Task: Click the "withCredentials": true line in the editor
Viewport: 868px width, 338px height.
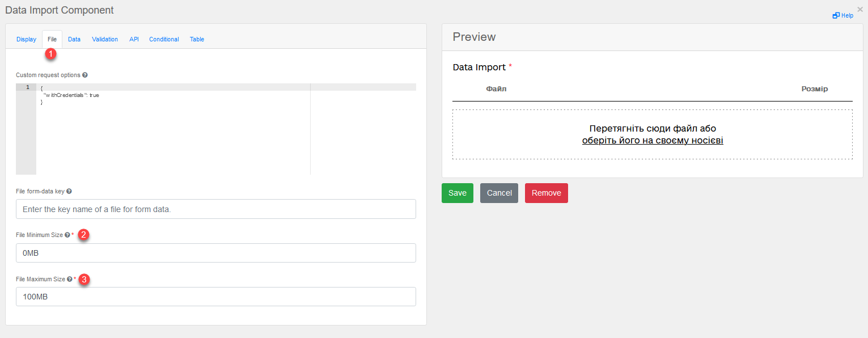Action: [x=71, y=95]
